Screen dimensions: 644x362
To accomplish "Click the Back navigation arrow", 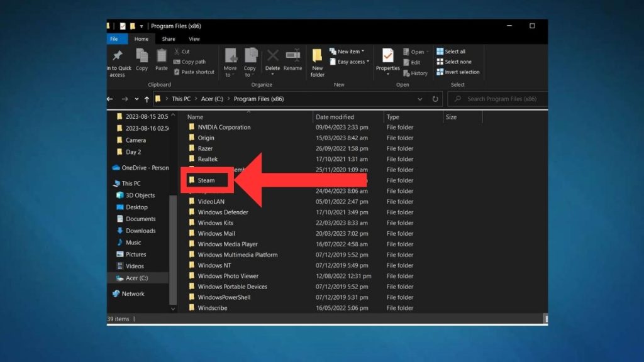I will (110, 99).
